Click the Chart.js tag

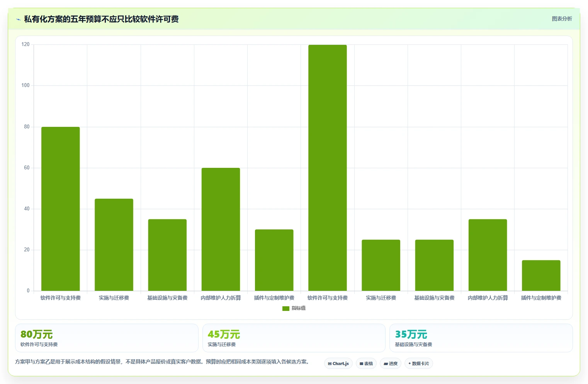point(338,364)
